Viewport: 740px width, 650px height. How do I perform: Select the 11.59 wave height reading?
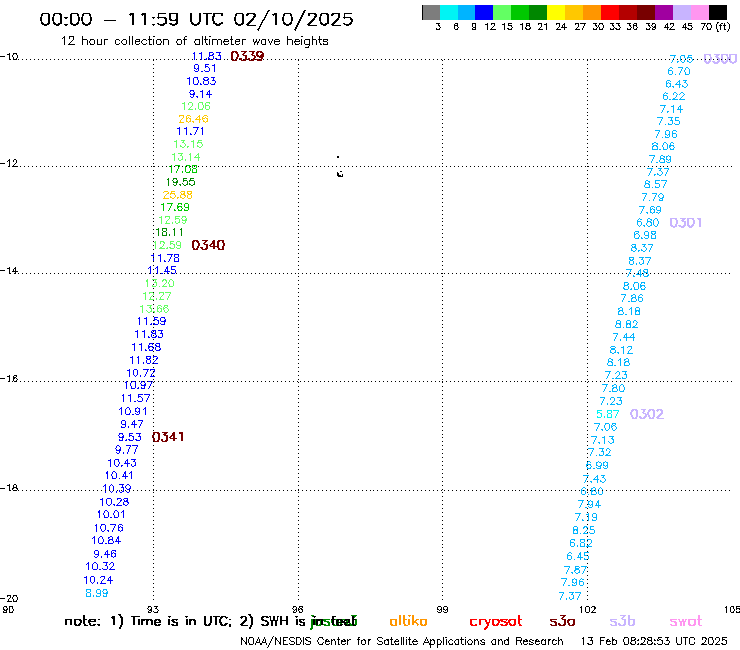(151, 321)
